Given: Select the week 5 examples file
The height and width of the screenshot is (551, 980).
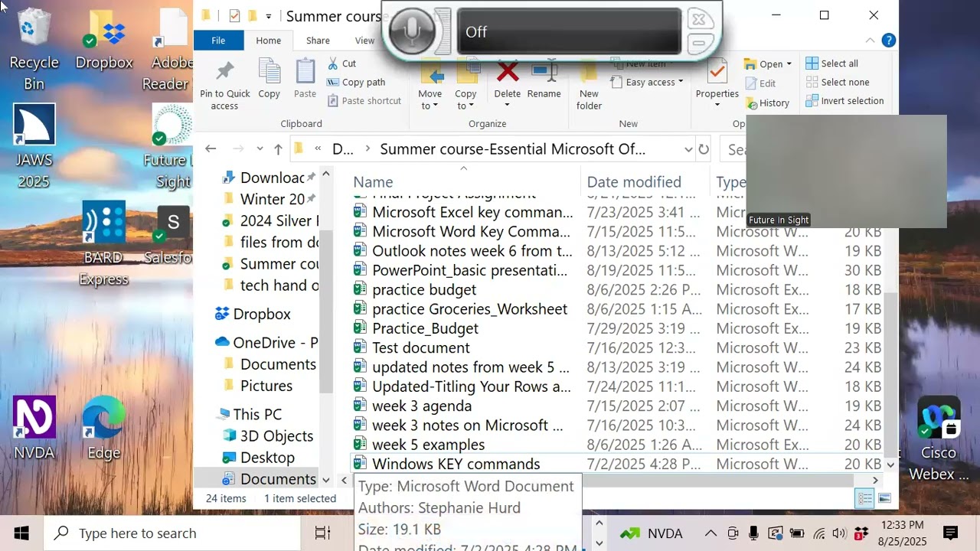Looking at the screenshot, I should [x=428, y=445].
